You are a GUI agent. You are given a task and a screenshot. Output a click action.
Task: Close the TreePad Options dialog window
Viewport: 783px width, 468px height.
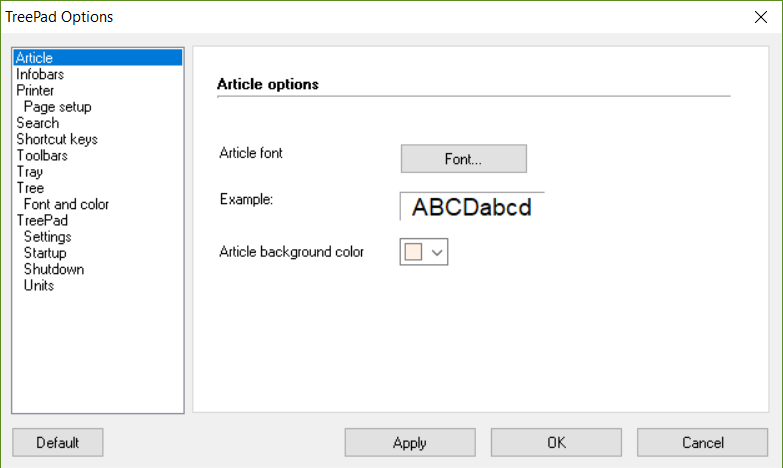tap(759, 16)
